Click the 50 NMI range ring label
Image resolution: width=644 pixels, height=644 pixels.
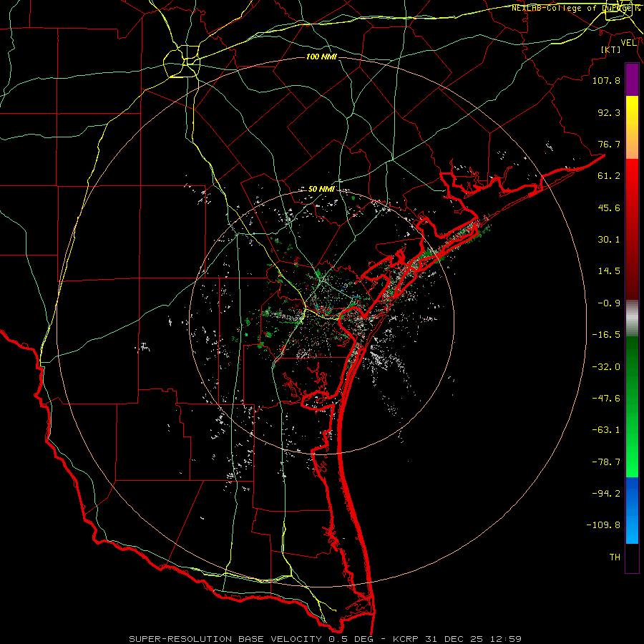coord(321,190)
